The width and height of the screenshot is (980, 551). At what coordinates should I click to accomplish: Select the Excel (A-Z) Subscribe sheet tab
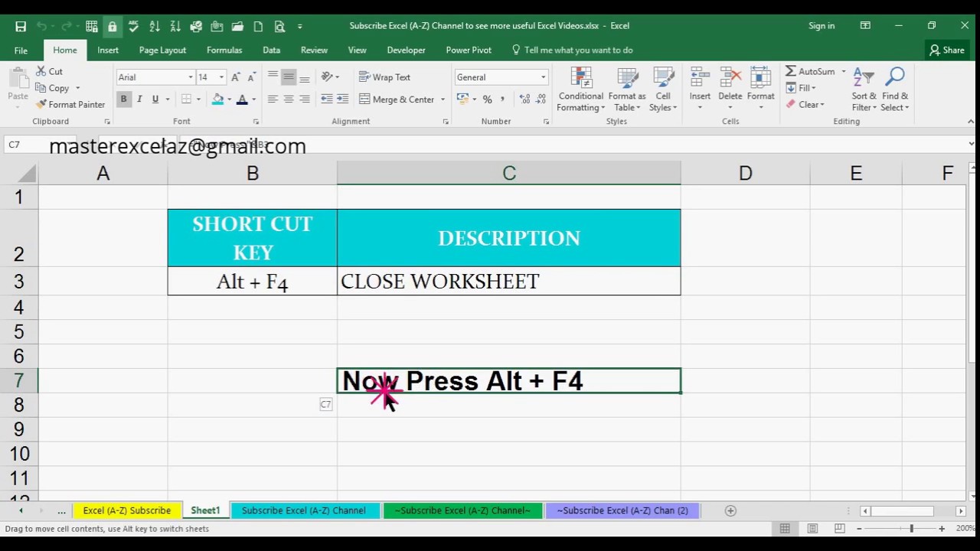tap(127, 510)
